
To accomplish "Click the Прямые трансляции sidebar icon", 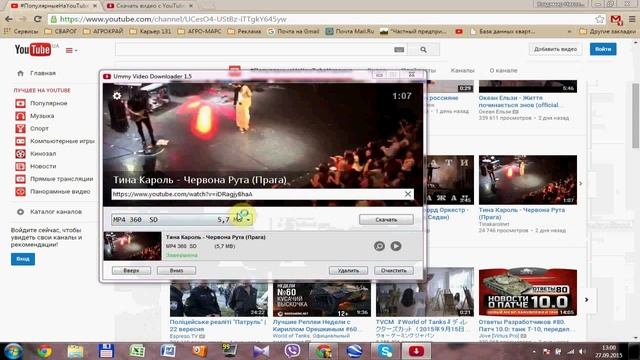I will click(x=20, y=179).
